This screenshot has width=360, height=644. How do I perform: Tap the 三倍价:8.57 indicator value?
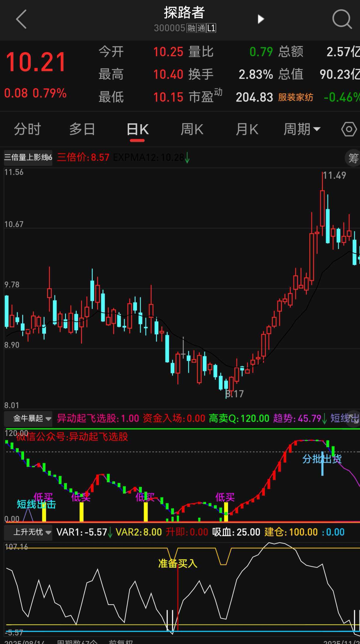click(83, 158)
